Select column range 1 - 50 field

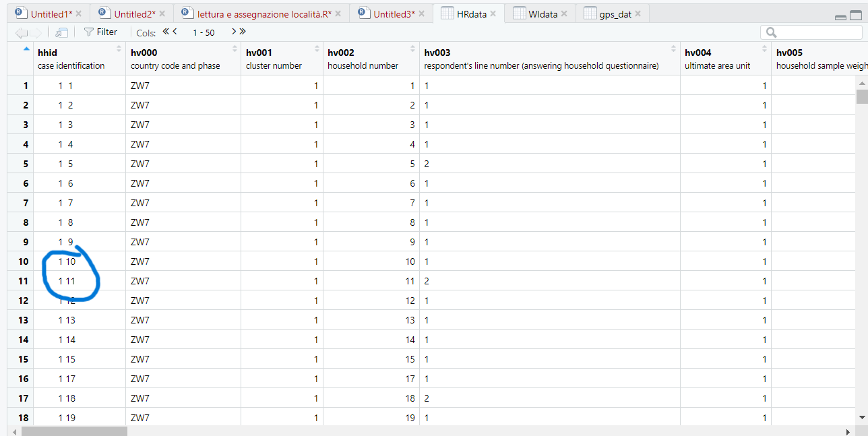[x=204, y=32]
